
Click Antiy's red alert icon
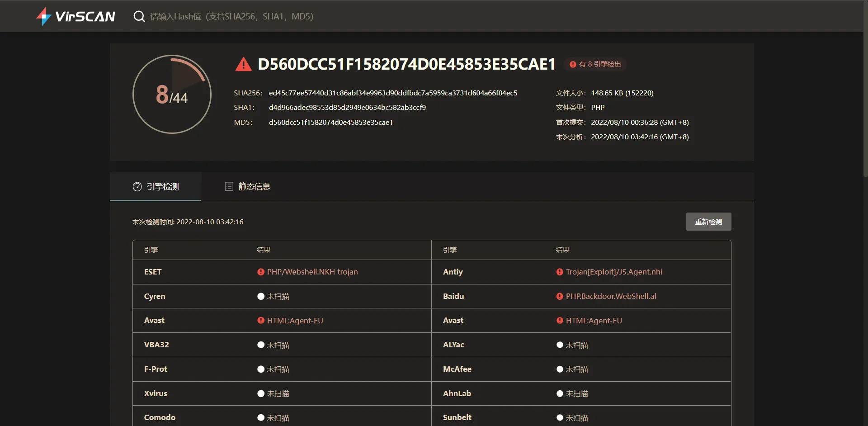[x=560, y=272]
